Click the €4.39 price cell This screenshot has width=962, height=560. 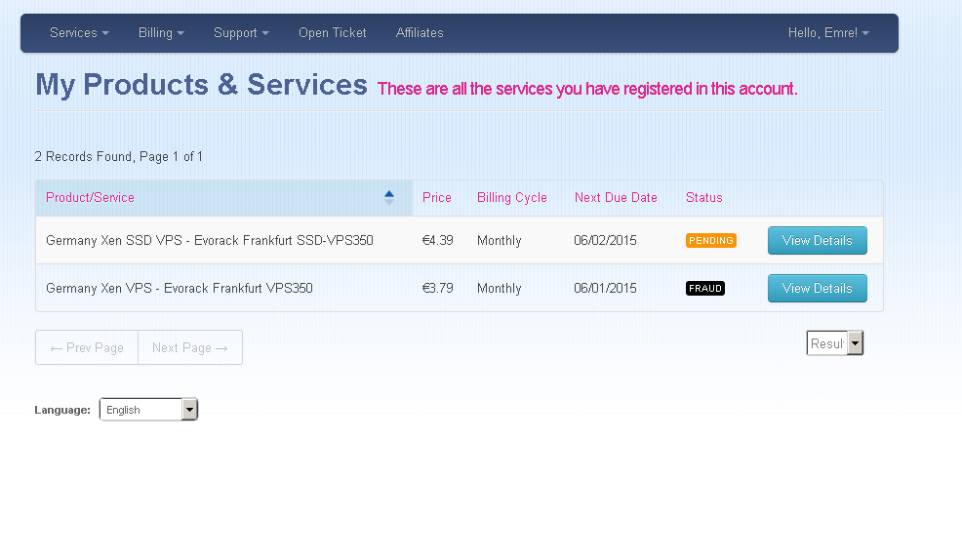[437, 240]
